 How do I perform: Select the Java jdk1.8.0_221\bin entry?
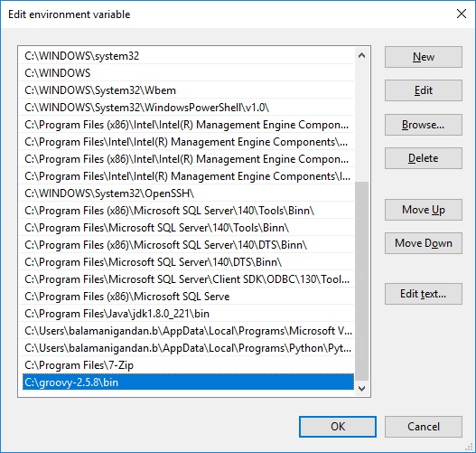(188, 314)
